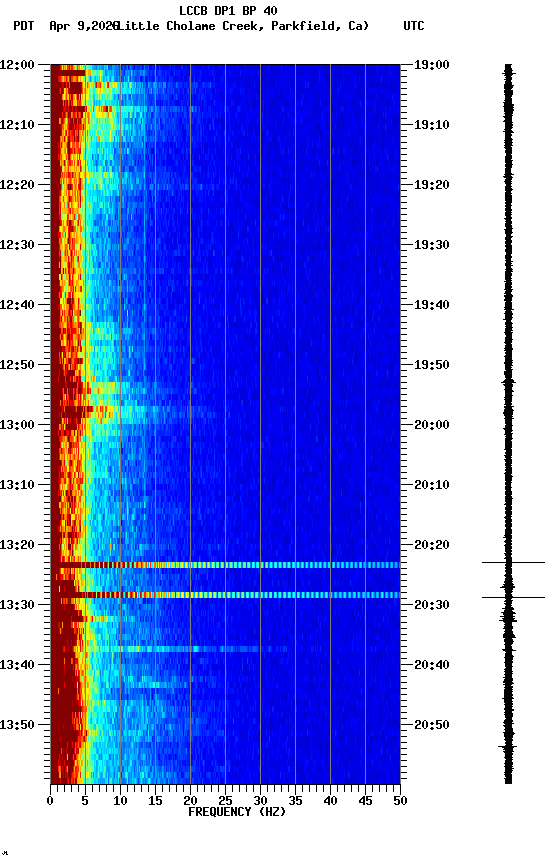
Task: Click the '20:50' UTC time label
Action: 432,725
